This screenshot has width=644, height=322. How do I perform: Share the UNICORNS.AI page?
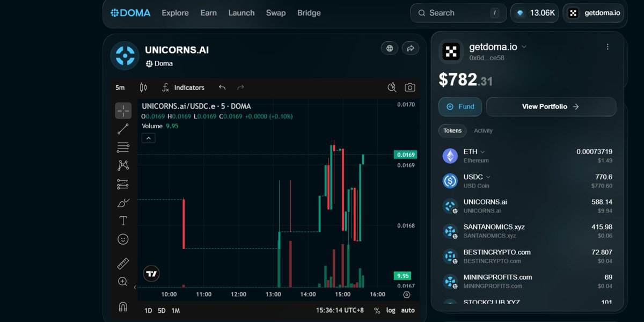point(411,48)
